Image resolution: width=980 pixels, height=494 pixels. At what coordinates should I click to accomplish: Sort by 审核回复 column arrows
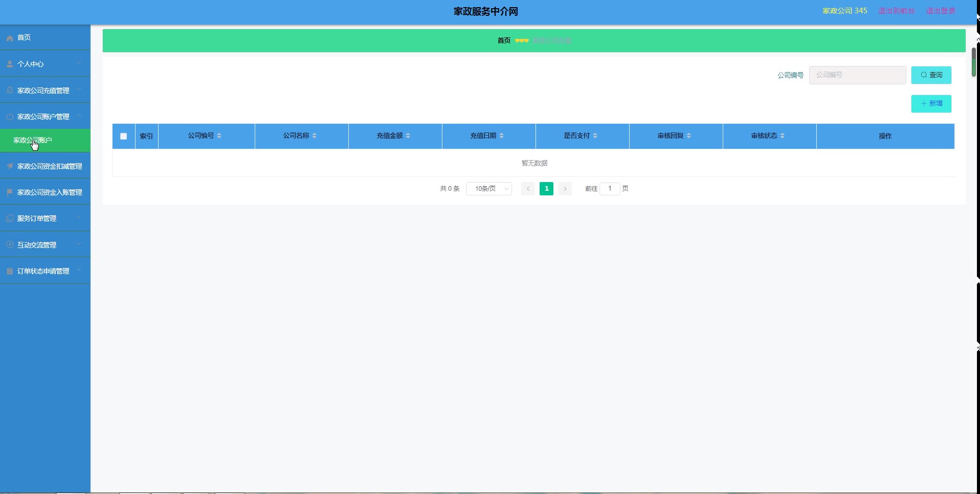pos(689,136)
